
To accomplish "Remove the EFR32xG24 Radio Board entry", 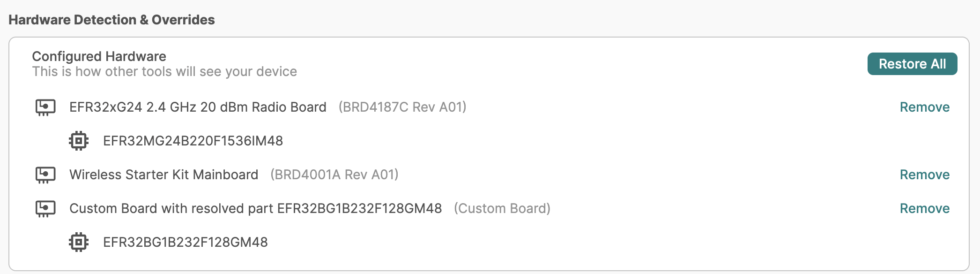I will click(x=924, y=107).
